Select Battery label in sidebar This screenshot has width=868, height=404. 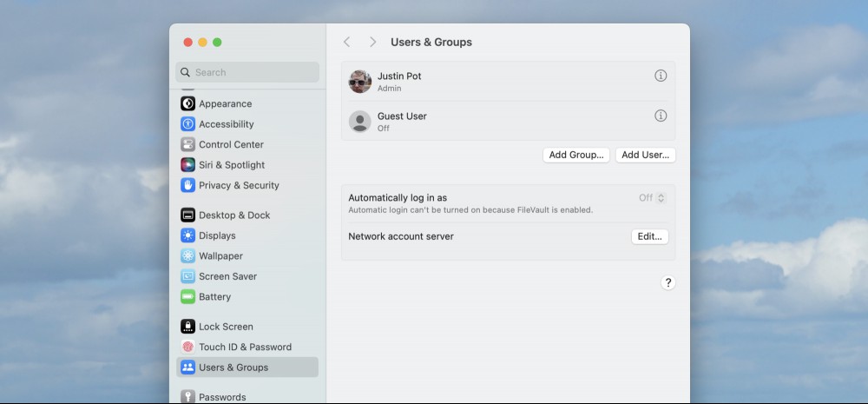pyautogui.click(x=214, y=296)
